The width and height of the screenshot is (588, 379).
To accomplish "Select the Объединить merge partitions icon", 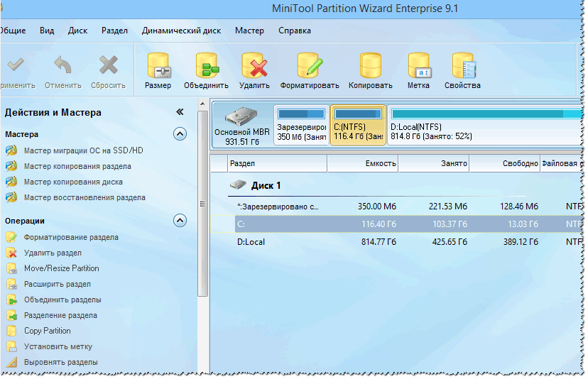I will [x=207, y=66].
